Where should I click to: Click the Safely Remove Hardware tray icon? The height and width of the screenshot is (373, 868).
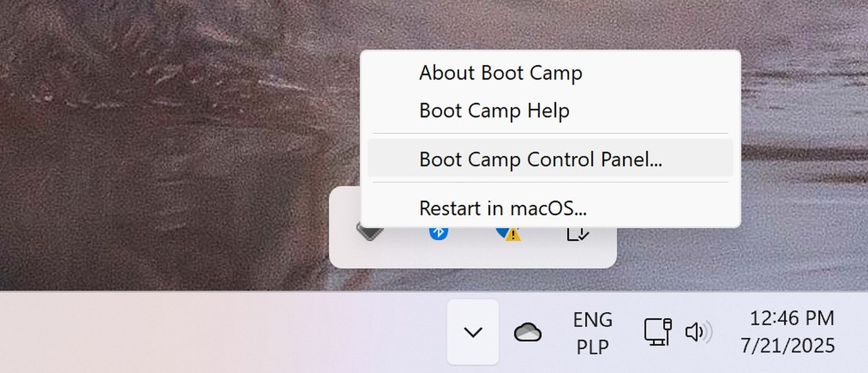click(578, 234)
